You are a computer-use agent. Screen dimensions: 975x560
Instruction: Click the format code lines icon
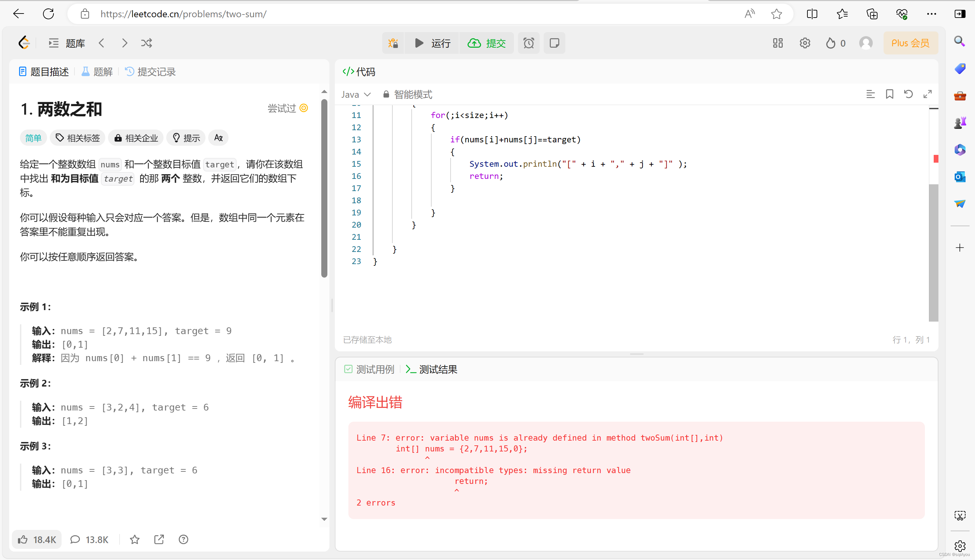click(870, 94)
